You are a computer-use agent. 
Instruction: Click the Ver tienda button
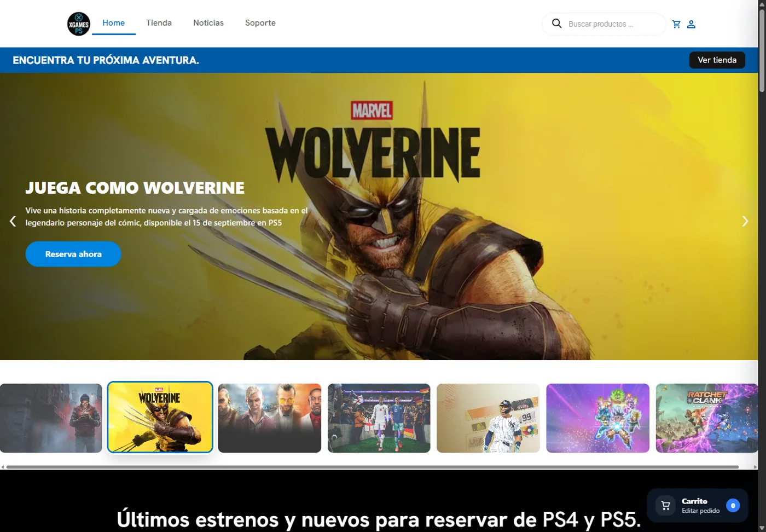click(717, 60)
